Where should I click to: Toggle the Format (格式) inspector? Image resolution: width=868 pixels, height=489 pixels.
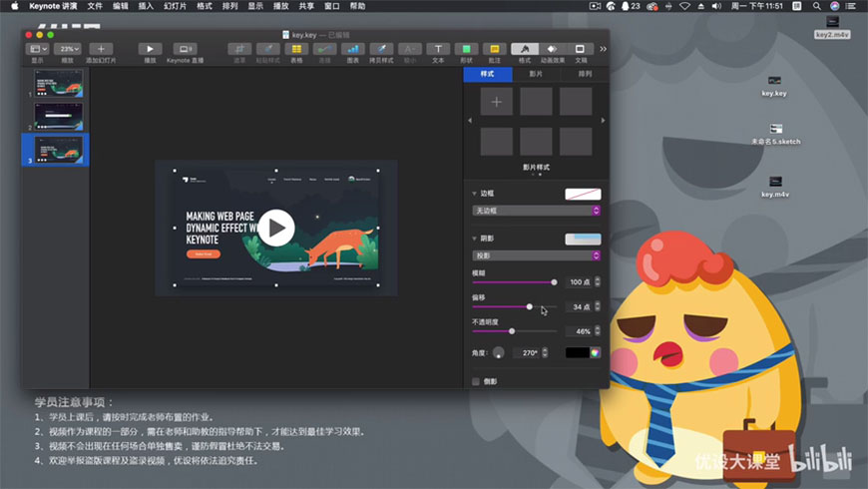(x=524, y=49)
